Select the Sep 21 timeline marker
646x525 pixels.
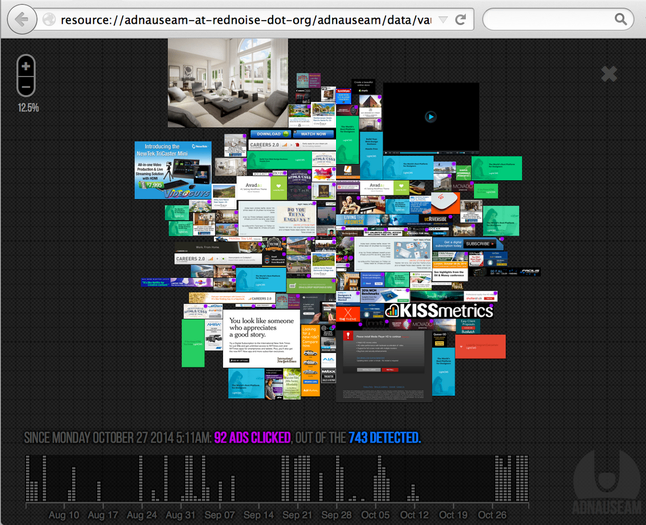point(297,515)
